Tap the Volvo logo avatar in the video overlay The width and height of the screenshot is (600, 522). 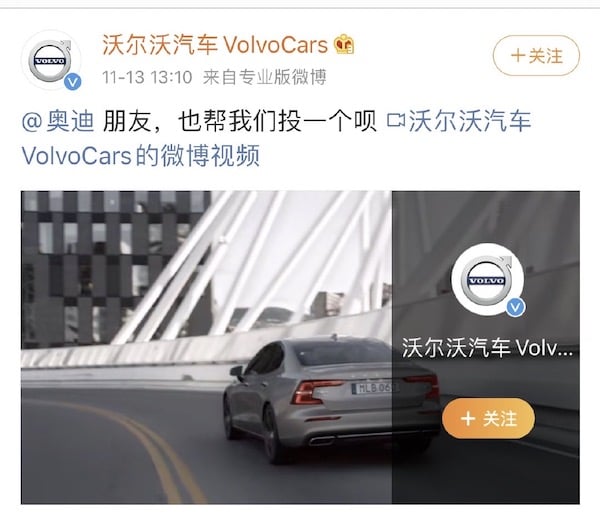[x=487, y=280]
